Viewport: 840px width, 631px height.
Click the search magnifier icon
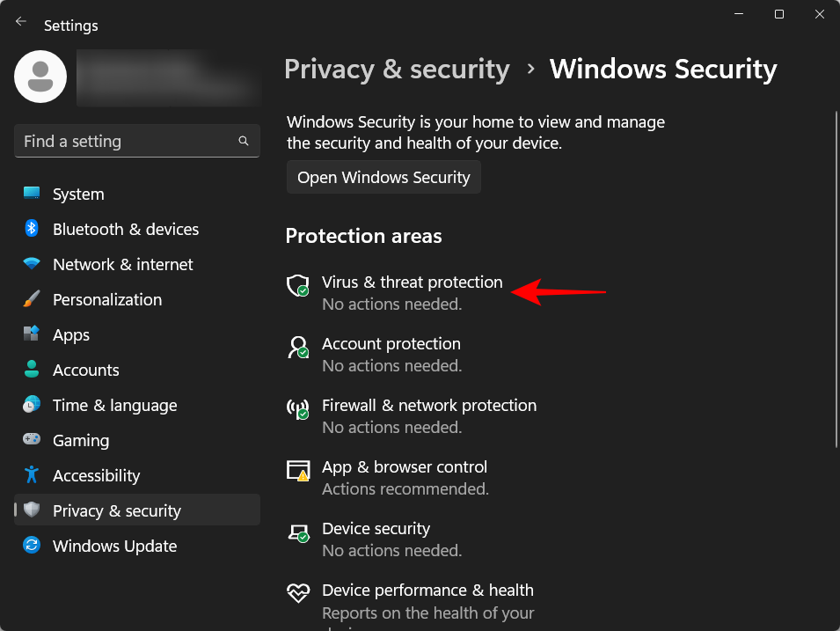[x=244, y=141]
